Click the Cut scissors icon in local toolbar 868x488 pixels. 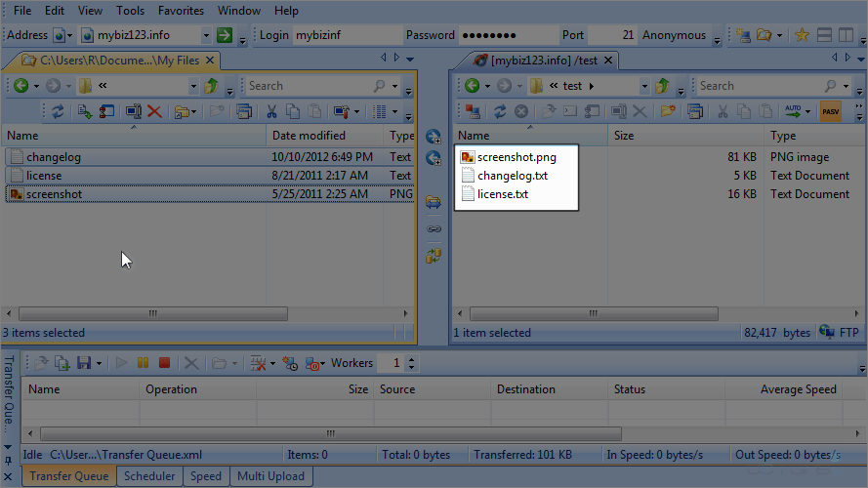pyautogui.click(x=272, y=112)
